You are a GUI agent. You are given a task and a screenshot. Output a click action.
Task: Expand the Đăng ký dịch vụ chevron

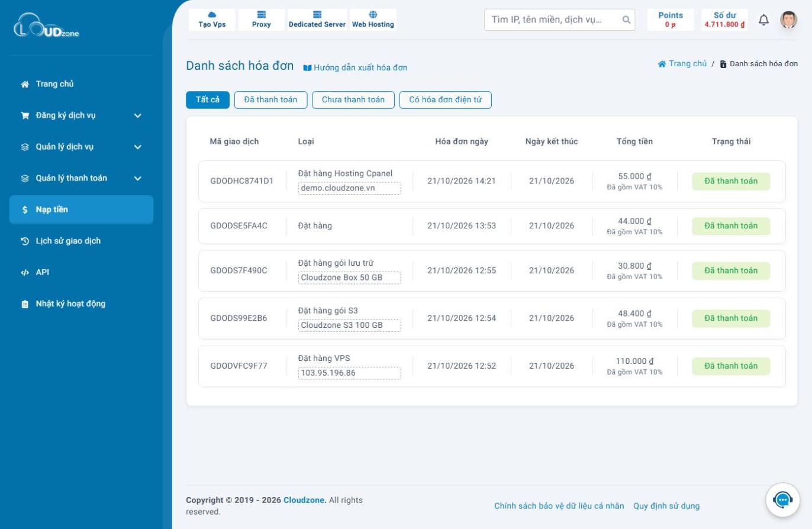click(x=138, y=115)
